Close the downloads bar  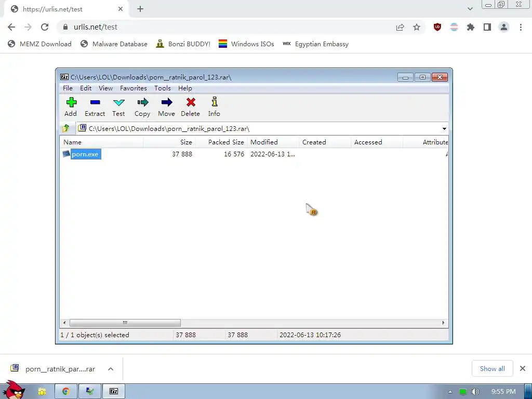[x=523, y=368]
